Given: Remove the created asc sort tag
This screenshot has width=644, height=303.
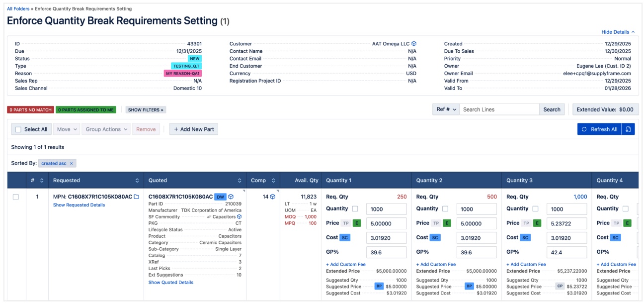Looking at the screenshot, I should pyautogui.click(x=71, y=164).
